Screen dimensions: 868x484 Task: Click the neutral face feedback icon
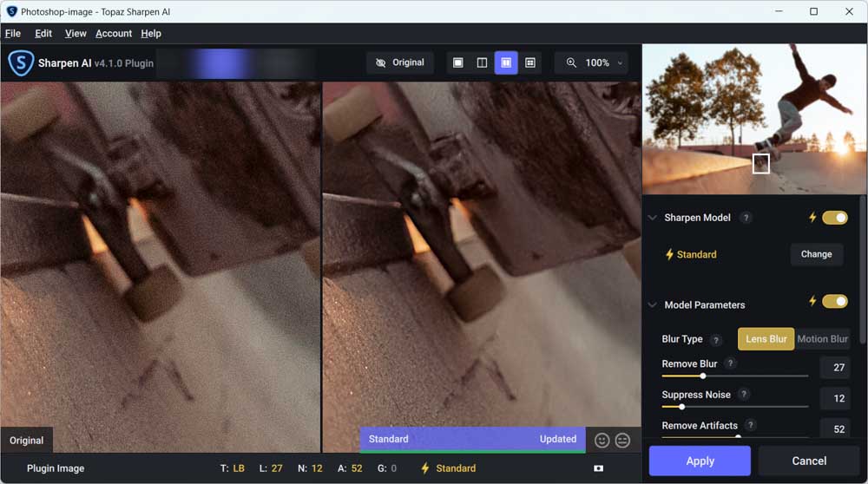click(x=622, y=441)
